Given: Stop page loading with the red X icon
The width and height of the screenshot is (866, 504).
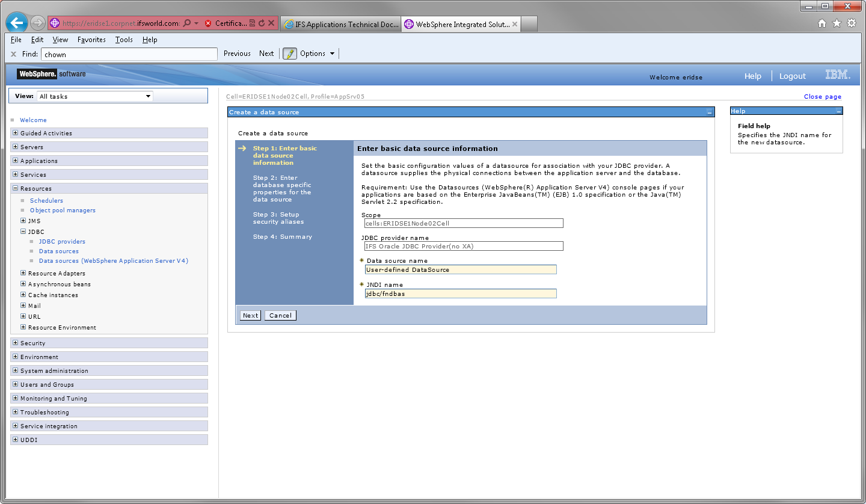Looking at the screenshot, I should click(271, 22).
